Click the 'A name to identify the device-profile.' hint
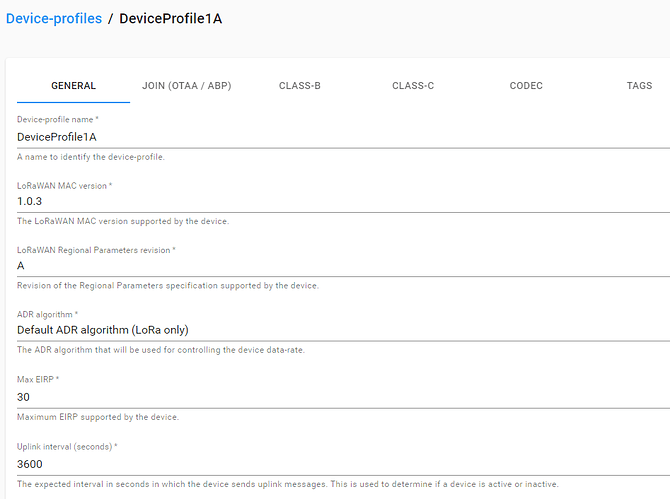670x499 pixels. 91,157
